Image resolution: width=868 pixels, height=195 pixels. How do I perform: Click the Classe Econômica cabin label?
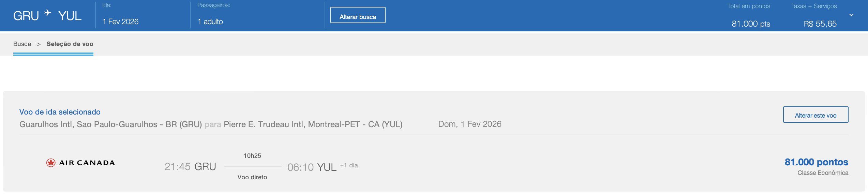click(822, 173)
